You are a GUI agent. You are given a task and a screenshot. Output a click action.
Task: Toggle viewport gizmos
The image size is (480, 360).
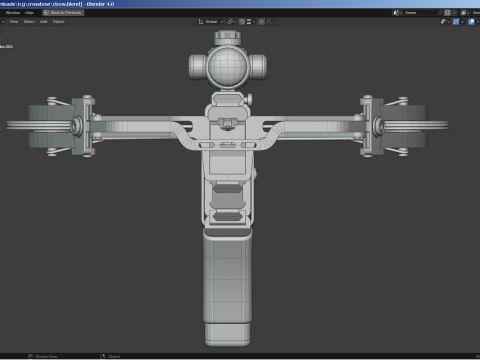[x=456, y=22]
